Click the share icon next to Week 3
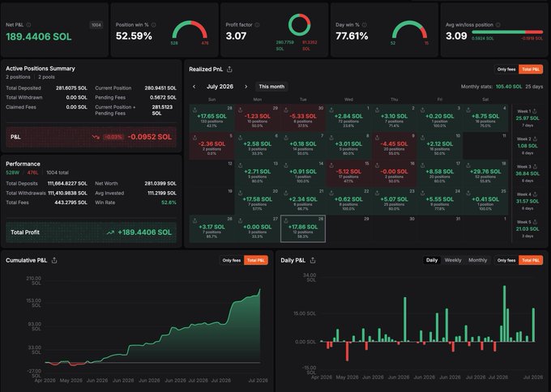 [x=535, y=167]
